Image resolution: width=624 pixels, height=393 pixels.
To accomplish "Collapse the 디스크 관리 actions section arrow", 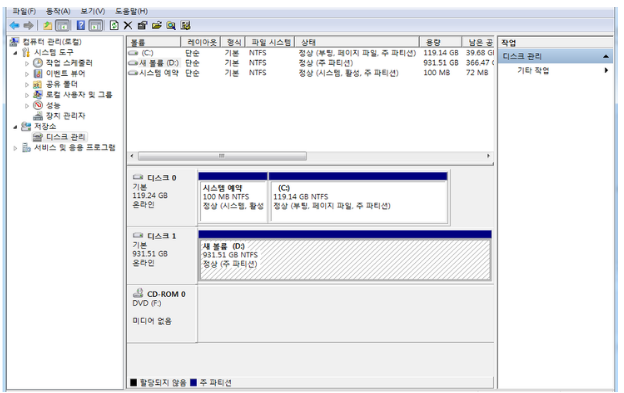I will pos(606,56).
